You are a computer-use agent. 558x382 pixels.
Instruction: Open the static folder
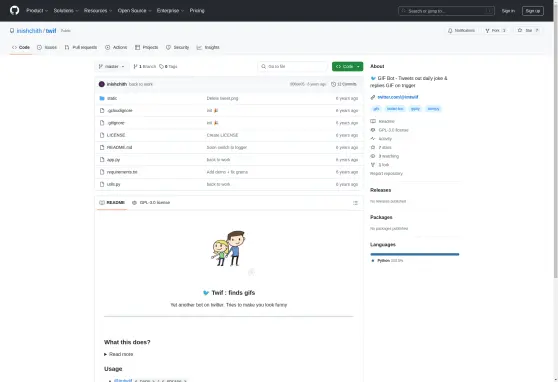tap(112, 98)
